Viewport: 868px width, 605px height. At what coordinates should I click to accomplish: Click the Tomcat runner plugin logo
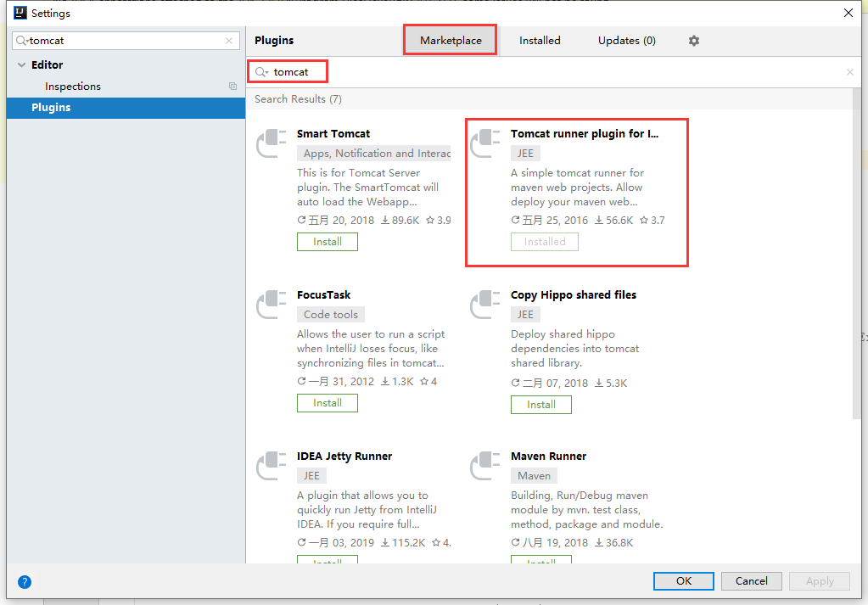point(484,143)
